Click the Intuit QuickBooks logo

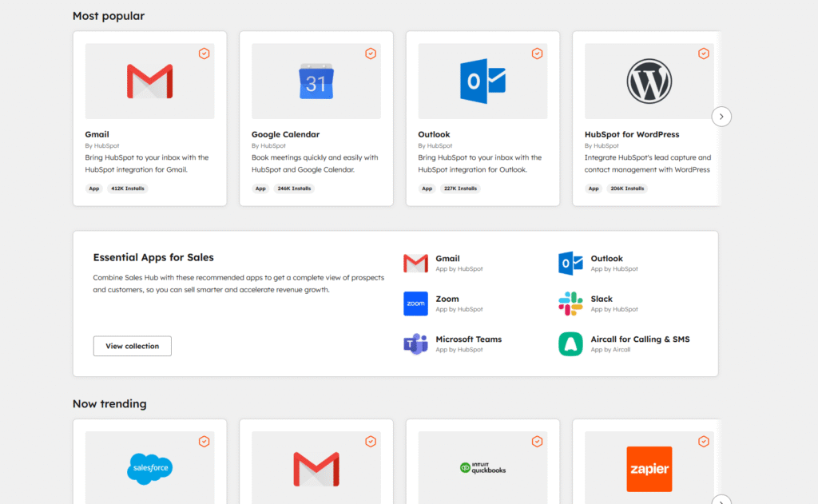[x=482, y=469]
